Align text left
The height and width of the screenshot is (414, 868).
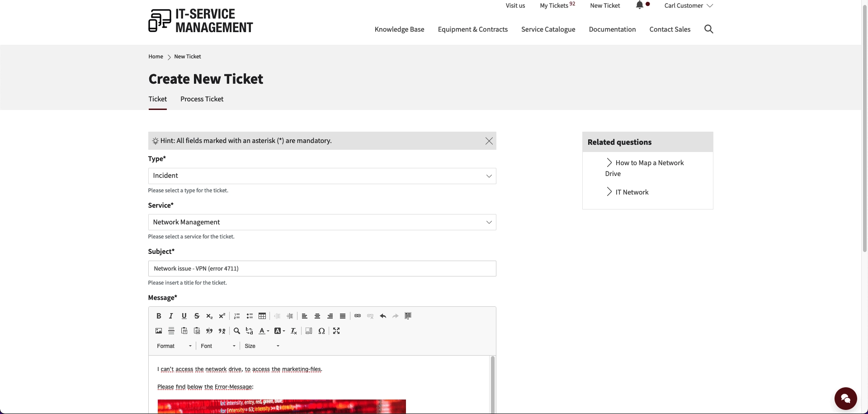pyautogui.click(x=305, y=316)
